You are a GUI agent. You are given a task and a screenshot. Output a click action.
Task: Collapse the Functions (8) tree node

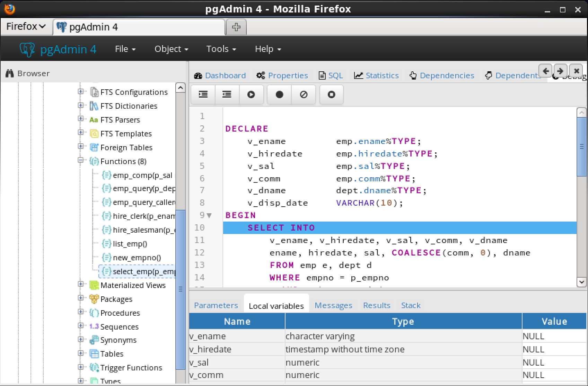coord(81,161)
